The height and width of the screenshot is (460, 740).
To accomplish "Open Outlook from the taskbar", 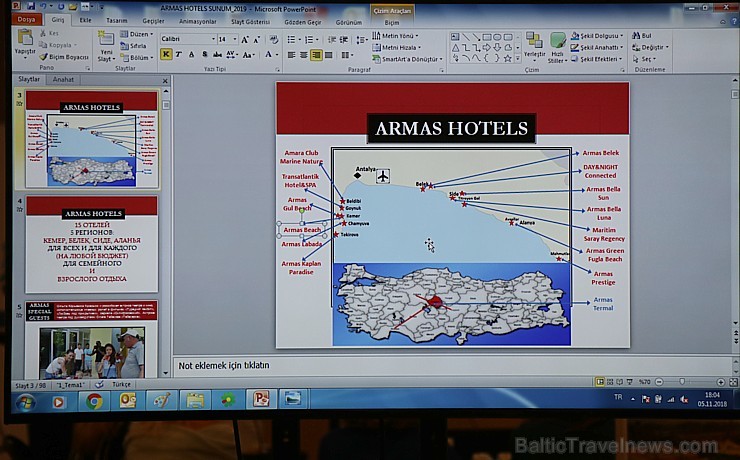I will 127,401.
